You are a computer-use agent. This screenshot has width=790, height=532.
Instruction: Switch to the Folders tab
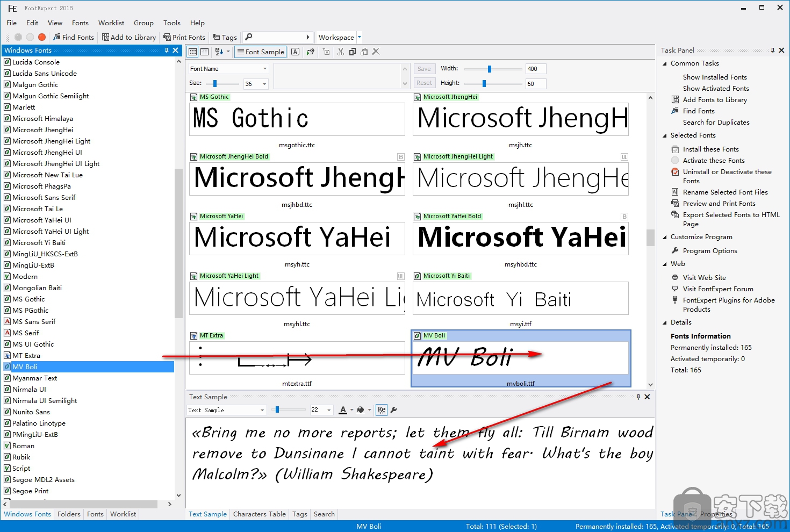coord(69,514)
